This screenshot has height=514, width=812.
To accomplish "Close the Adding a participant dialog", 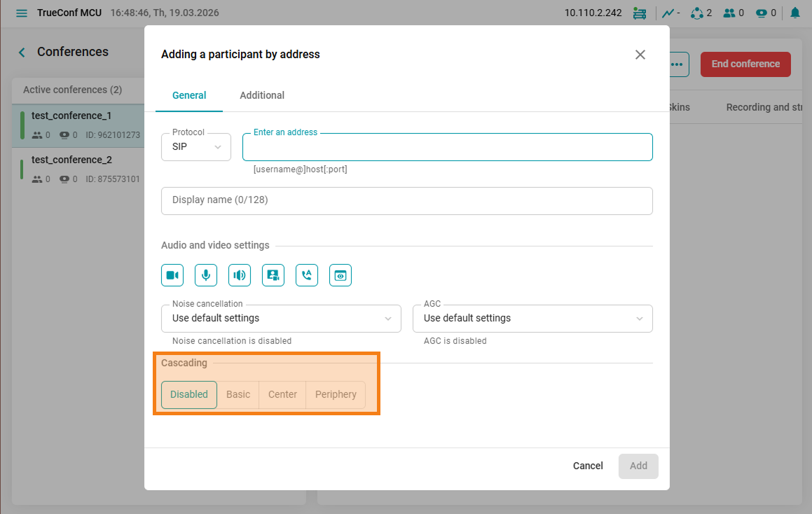I will pyautogui.click(x=640, y=55).
